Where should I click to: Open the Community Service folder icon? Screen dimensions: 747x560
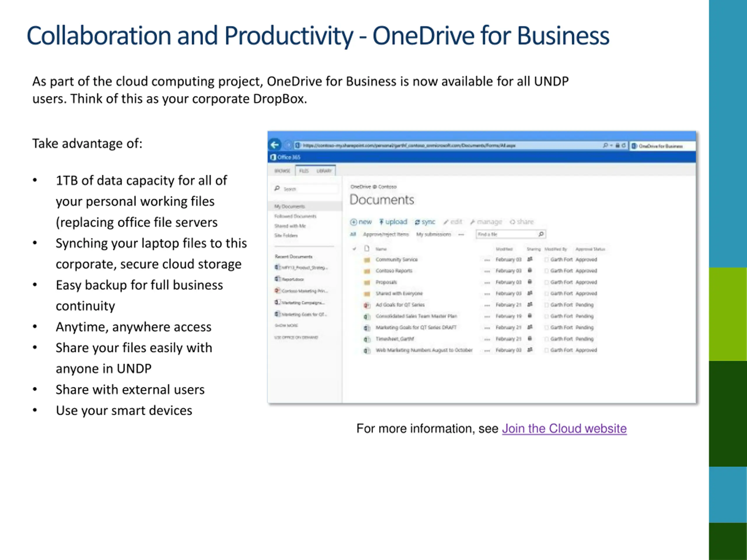[x=367, y=260]
